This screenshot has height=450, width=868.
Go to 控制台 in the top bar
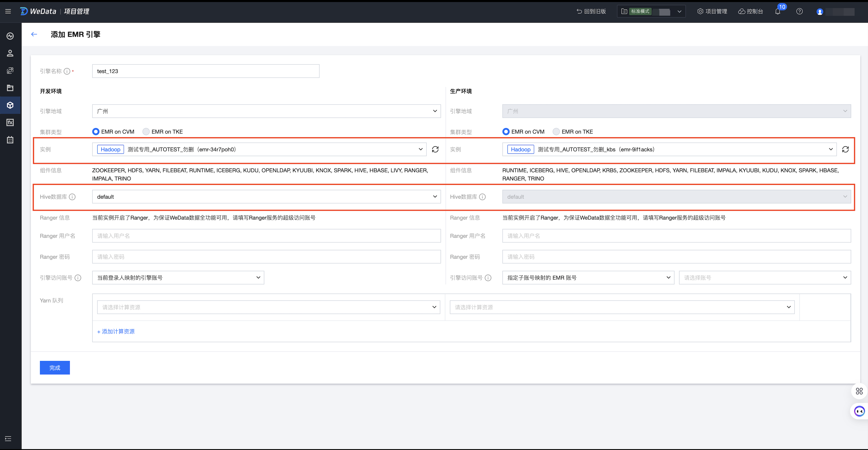pos(751,11)
